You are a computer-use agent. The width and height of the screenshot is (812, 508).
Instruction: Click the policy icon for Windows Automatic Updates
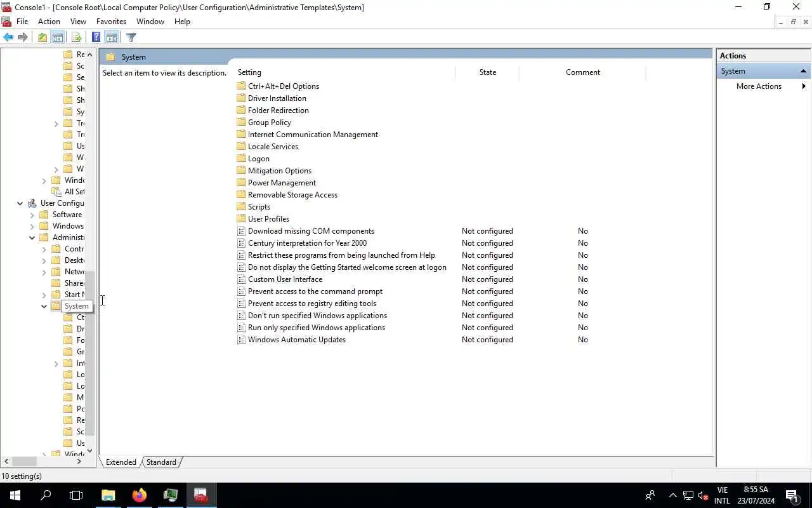tap(241, 340)
